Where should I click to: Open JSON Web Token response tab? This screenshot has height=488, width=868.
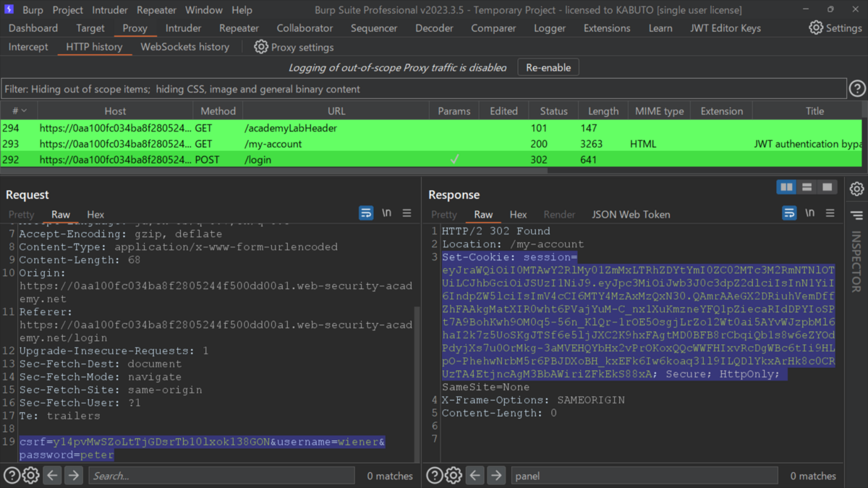(x=631, y=215)
